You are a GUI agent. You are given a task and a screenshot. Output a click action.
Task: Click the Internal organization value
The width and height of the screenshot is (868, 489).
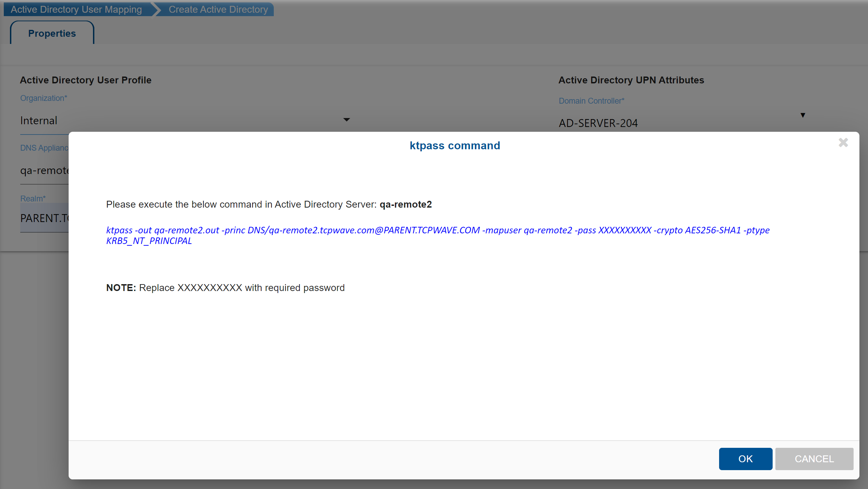tap(39, 120)
